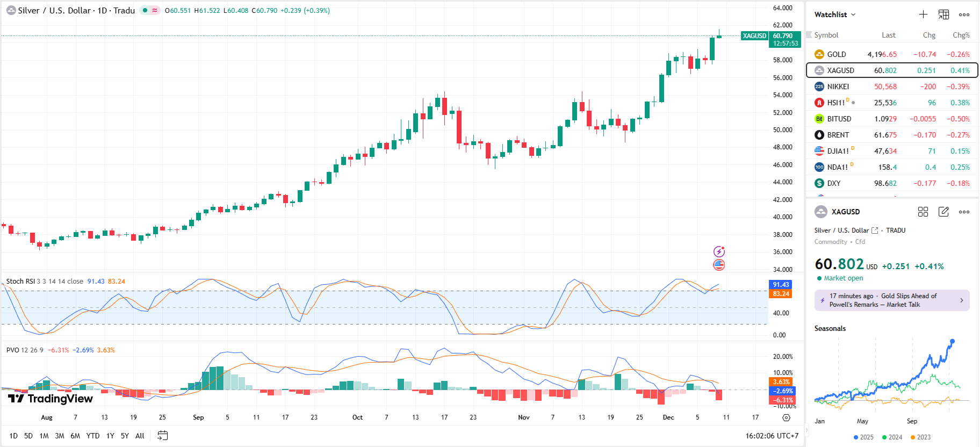Click the grid layout icon beside XAGUSD details
This screenshot has width=980, height=447.
923,212
